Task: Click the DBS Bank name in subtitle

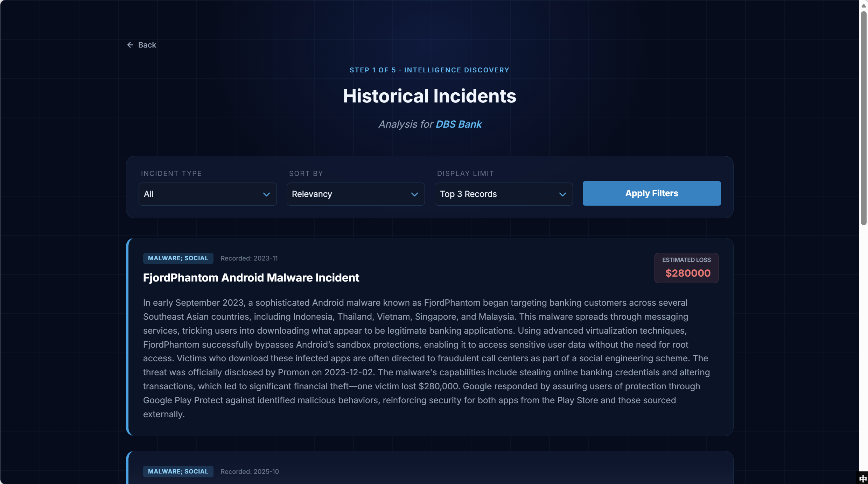Action: (x=458, y=124)
